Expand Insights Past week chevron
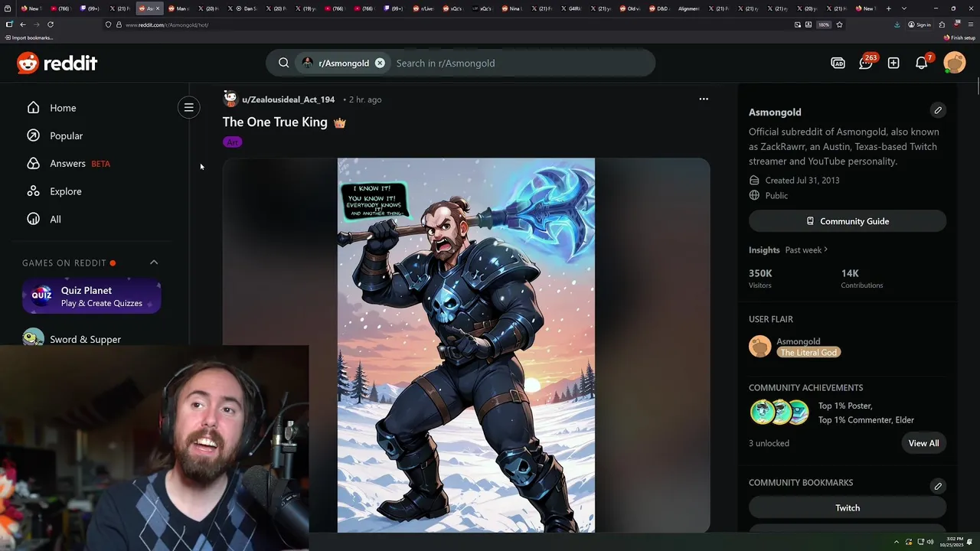The width and height of the screenshot is (980, 551). tap(825, 249)
